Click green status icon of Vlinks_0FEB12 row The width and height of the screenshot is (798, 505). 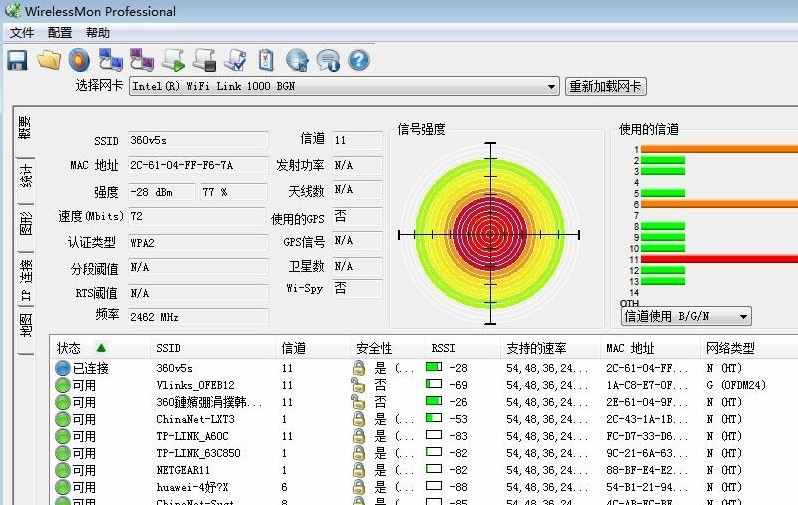(x=63, y=385)
